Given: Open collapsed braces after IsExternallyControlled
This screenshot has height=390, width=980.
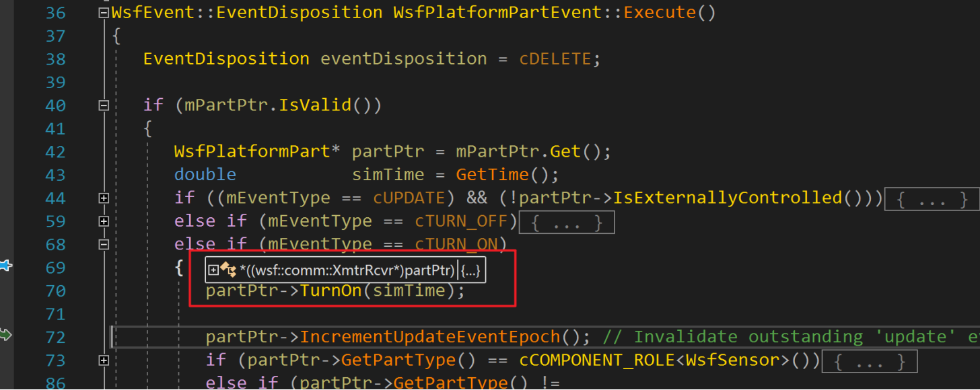Looking at the screenshot, I should pyautogui.click(x=930, y=198).
